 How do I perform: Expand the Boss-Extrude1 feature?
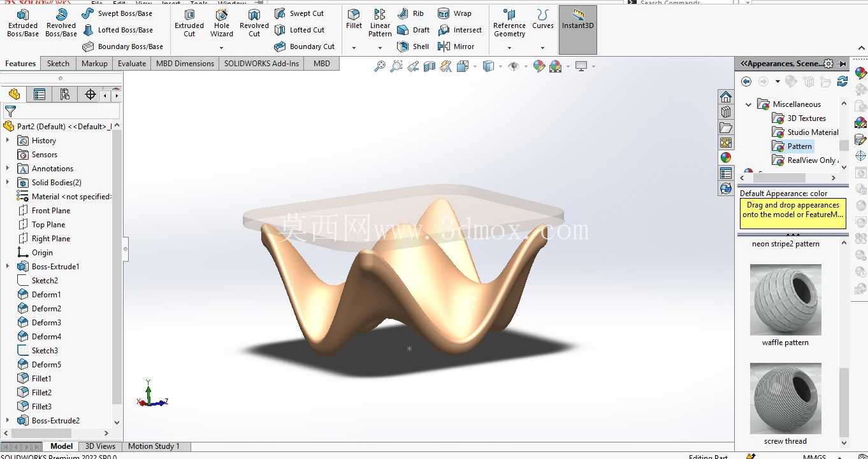pyautogui.click(x=8, y=267)
